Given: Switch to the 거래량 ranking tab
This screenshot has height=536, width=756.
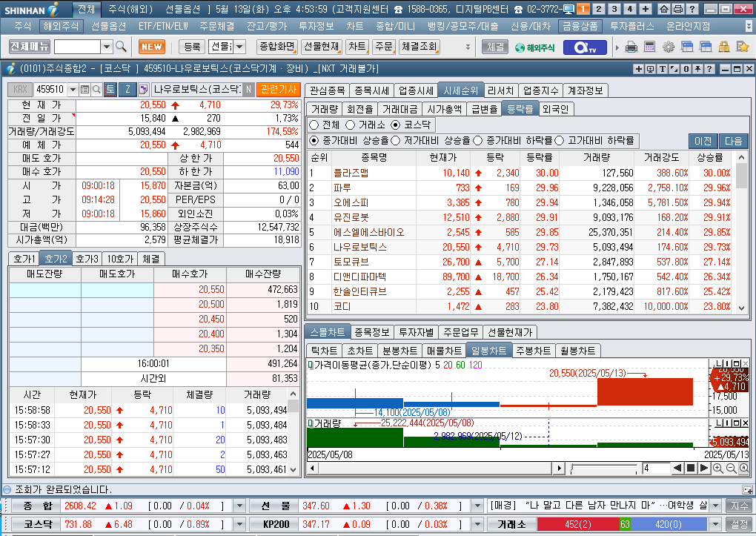Looking at the screenshot, I should (325, 109).
